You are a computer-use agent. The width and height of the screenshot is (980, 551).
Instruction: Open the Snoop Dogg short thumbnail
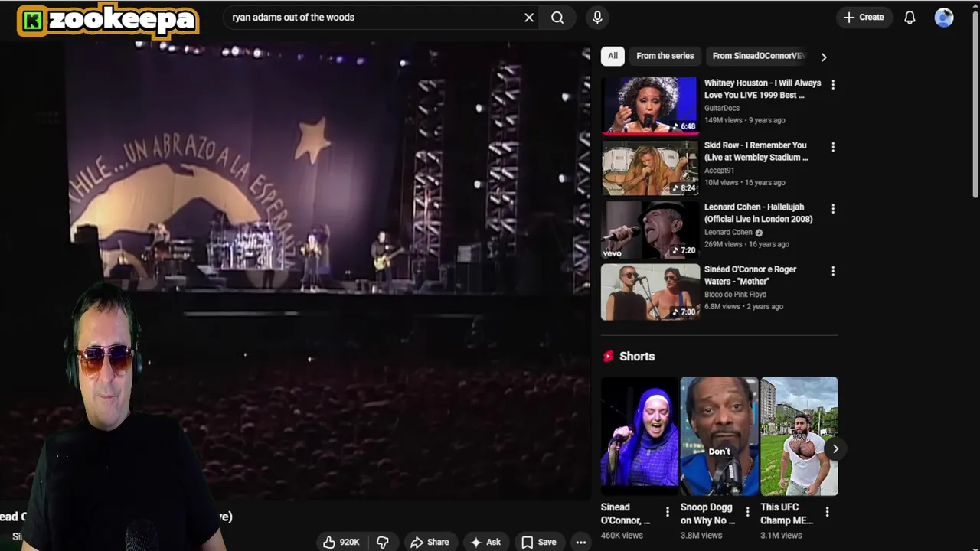(x=719, y=436)
